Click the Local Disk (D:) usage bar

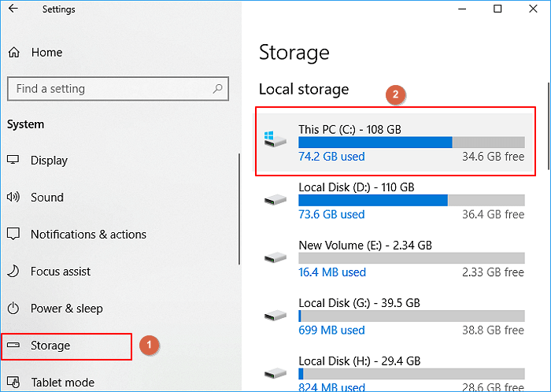411,200
